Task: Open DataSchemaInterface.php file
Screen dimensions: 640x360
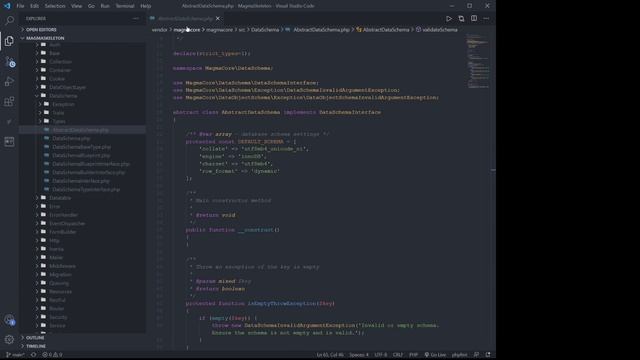Action: [x=81, y=181]
